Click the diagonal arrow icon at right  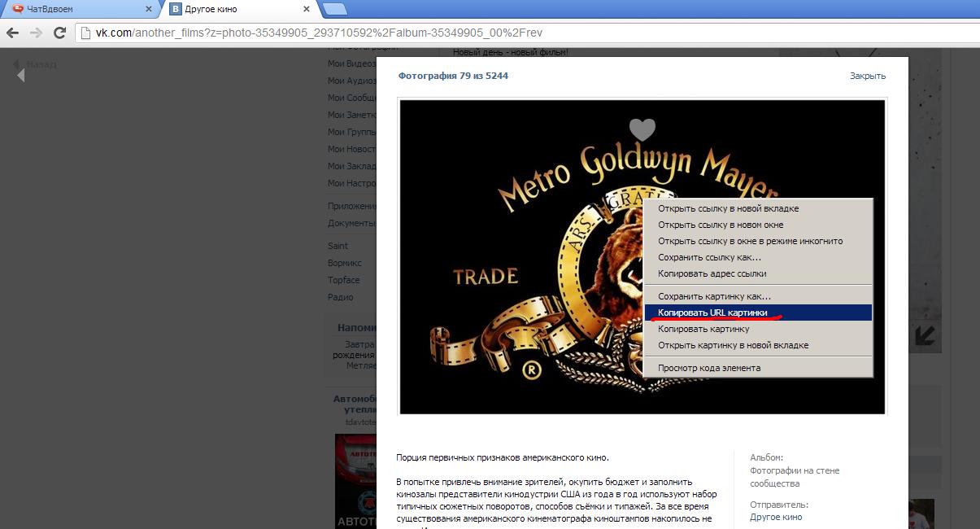(925, 335)
